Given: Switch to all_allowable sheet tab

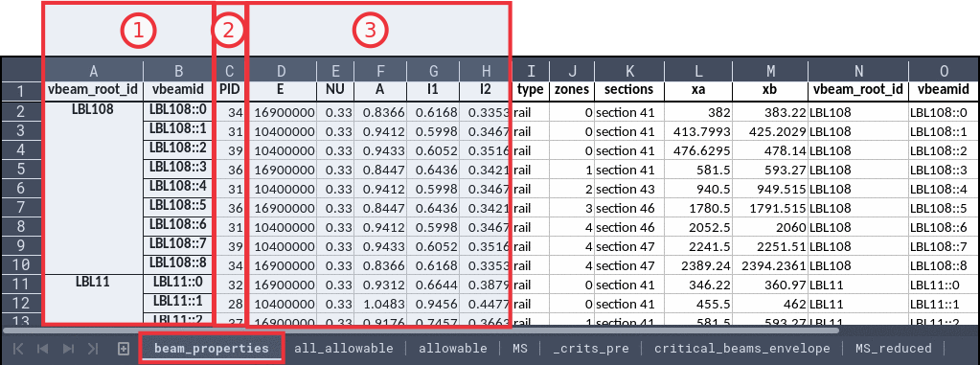Looking at the screenshot, I should pyautogui.click(x=344, y=348).
